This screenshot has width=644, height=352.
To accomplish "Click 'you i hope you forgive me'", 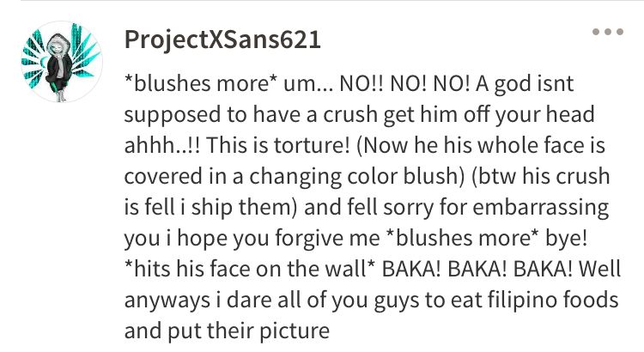I will click(252, 238).
